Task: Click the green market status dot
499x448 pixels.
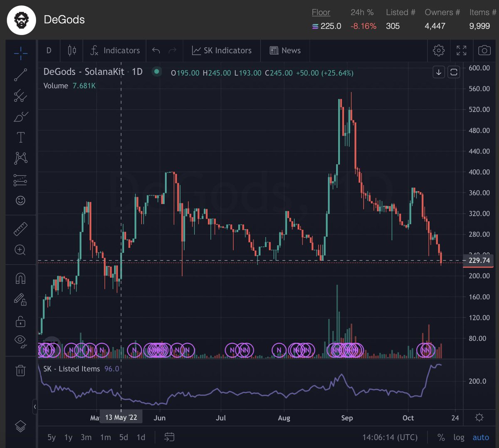Action: point(156,71)
